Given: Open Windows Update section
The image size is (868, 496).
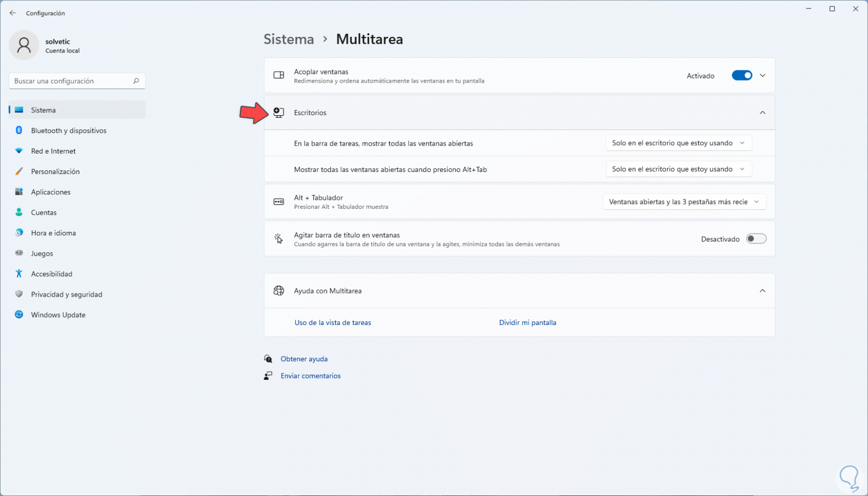Looking at the screenshot, I should [58, 315].
